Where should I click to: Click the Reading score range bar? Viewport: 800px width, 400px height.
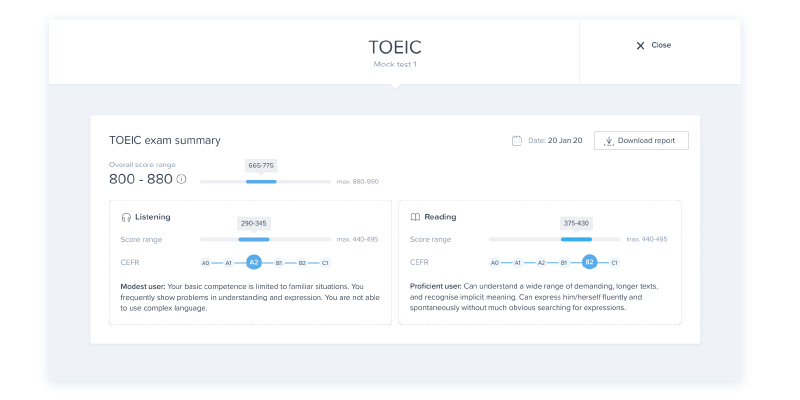555,239
